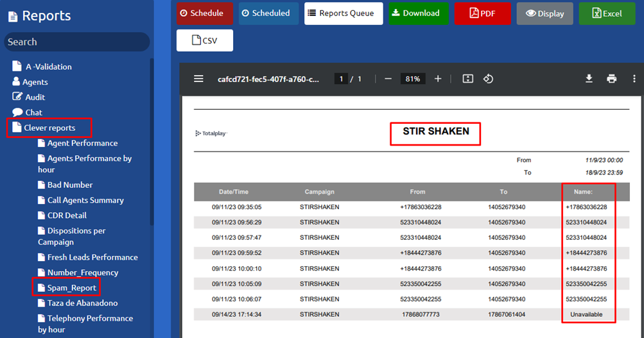Image resolution: width=644 pixels, height=338 pixels.
Task: Click the zoom in plus icon
Action: (438, 79)
